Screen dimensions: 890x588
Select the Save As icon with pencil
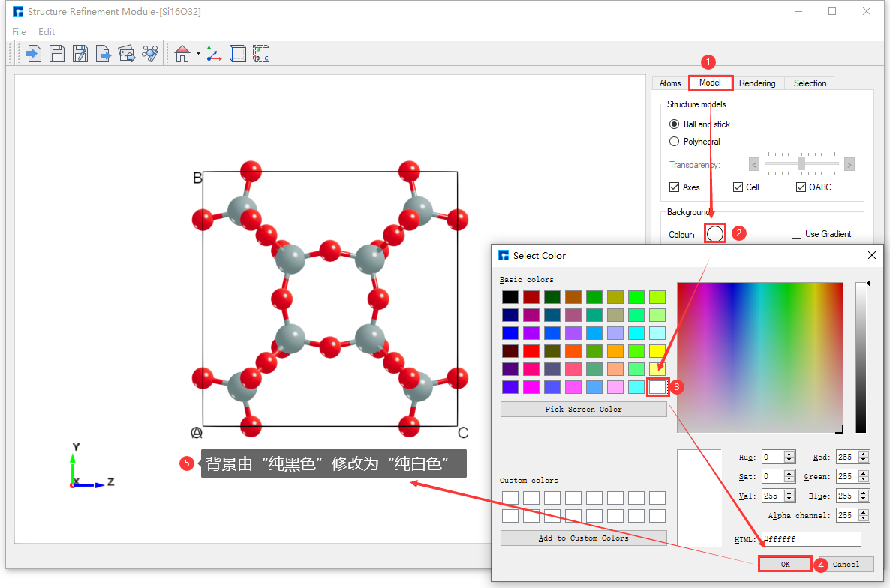tap(80, 52)
